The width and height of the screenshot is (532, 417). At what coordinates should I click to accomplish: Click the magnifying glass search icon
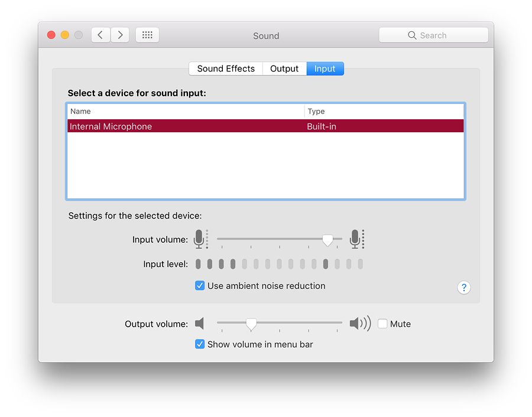coord(412,35)
